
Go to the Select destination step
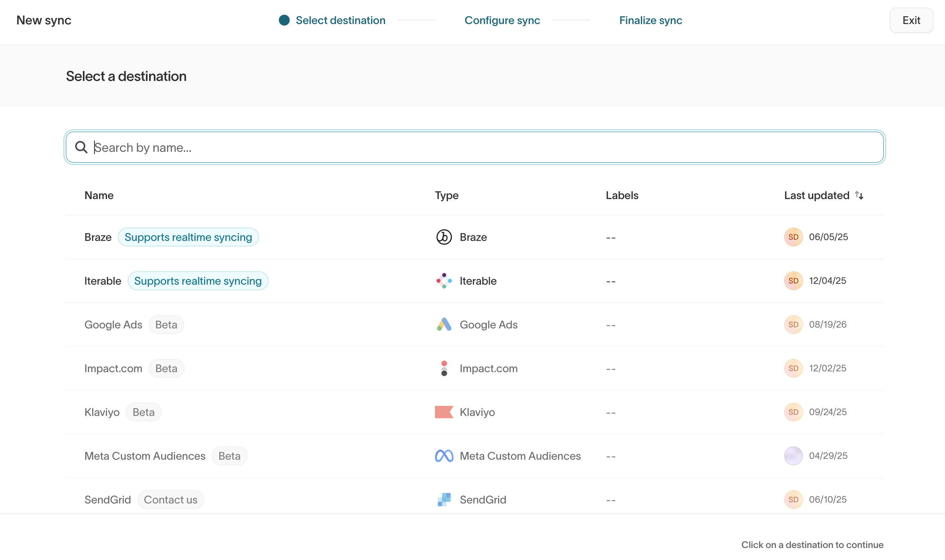pyautogui.click(x=340, y=20)
